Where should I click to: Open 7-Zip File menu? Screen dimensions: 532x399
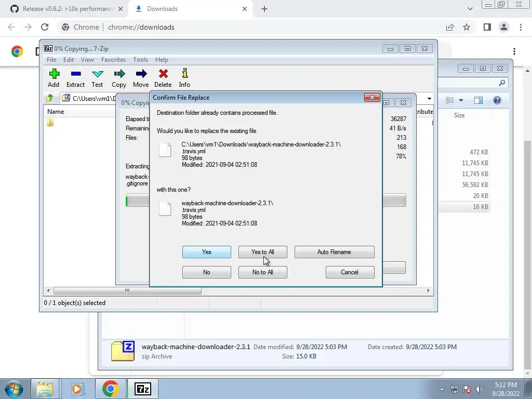[x=51, y=60]
